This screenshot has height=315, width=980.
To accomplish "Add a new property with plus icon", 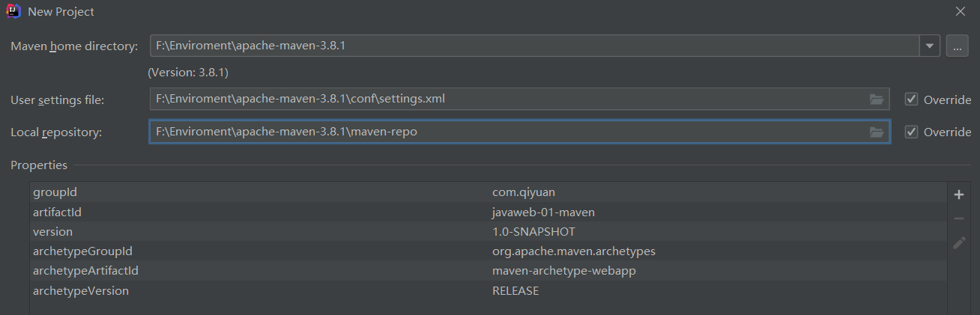I will tap(958, 195).
